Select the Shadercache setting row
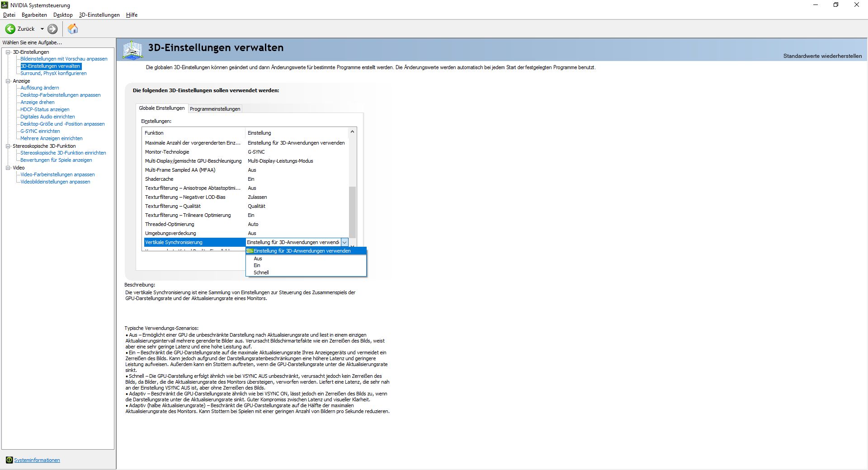This screenshot has height=470, width=868. [246, 179]
